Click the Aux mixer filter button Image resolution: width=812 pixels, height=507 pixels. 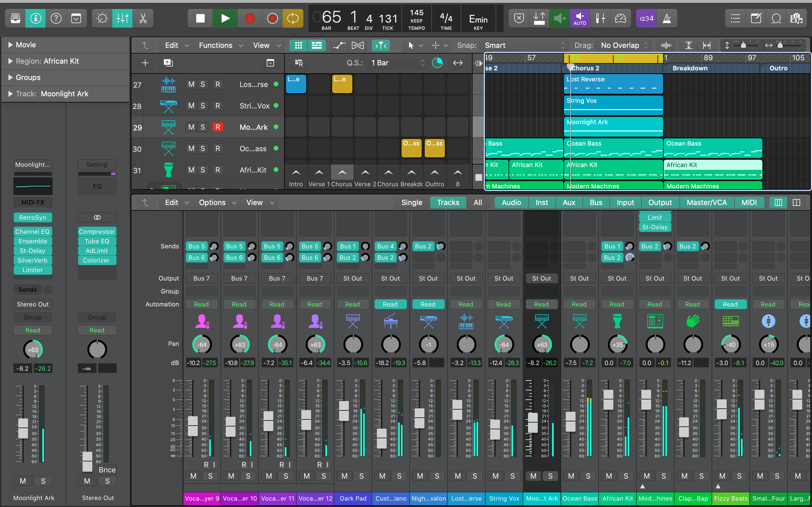coord(569,203)
